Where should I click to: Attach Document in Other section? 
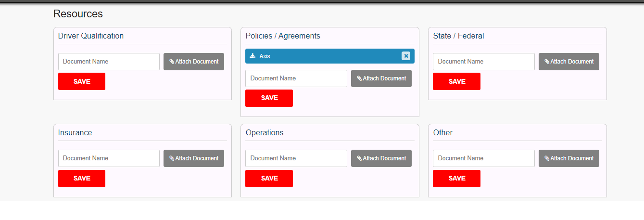pyautogui.click(x=569, y=158)
